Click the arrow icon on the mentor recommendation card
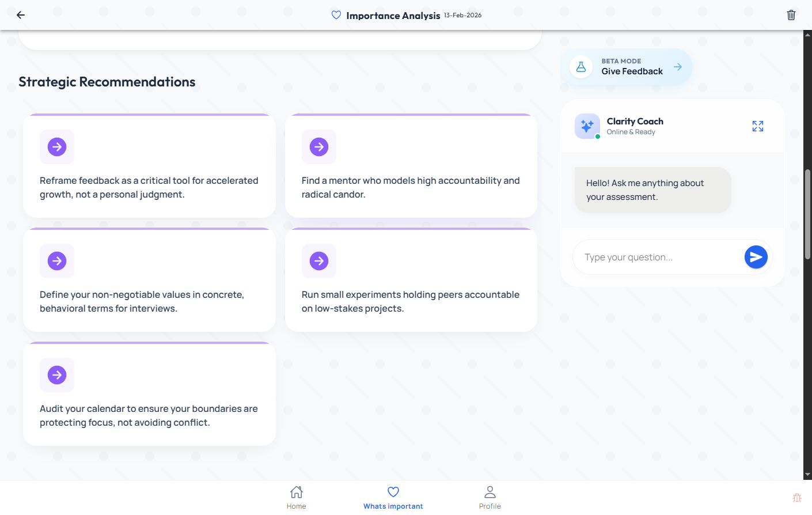The image size is (812, 515). pos(318,147)
